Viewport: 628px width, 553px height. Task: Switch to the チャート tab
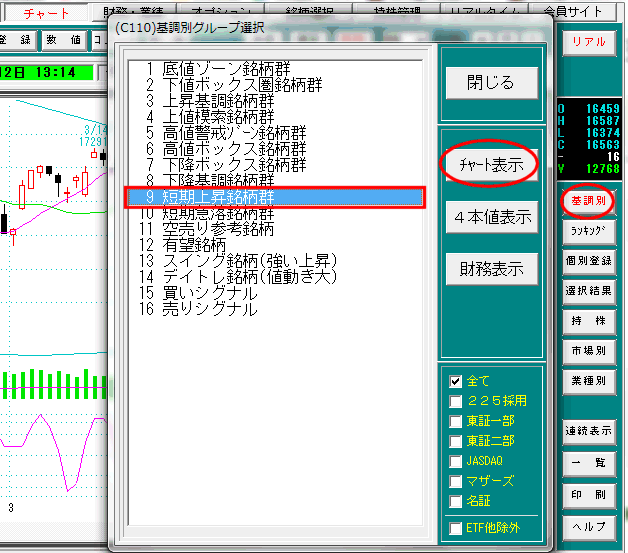(46, 13)
